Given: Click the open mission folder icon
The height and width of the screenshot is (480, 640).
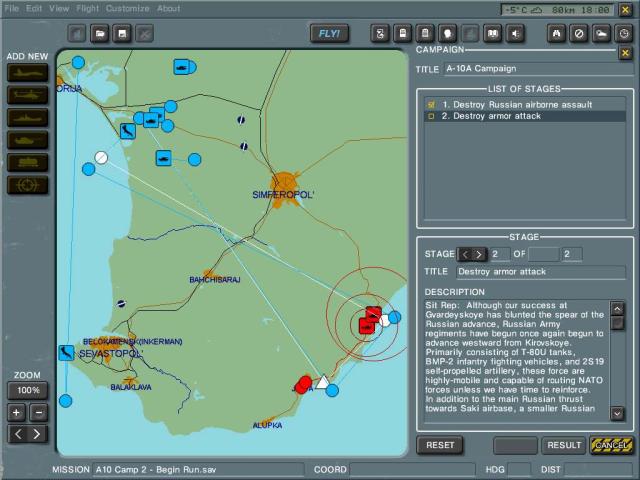Looking at the screenshot, I should pos(101,33).
